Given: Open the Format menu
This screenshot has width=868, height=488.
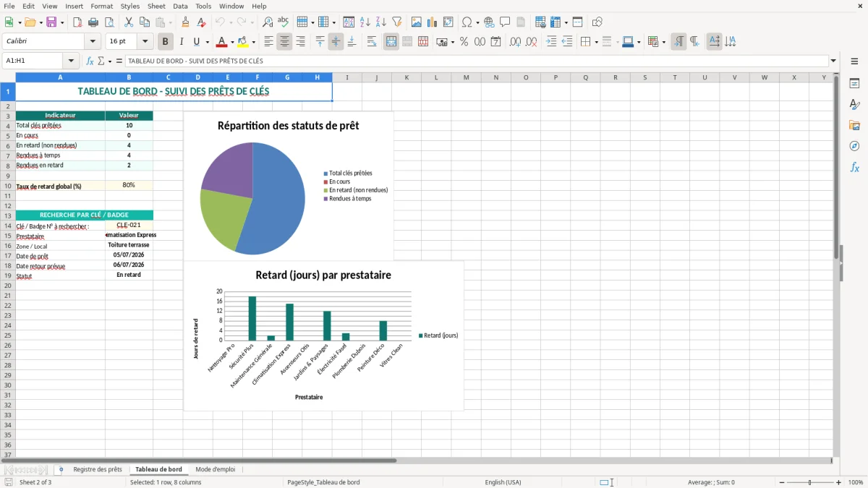Looking at the screenshot, I should click(x=101, y=6).
